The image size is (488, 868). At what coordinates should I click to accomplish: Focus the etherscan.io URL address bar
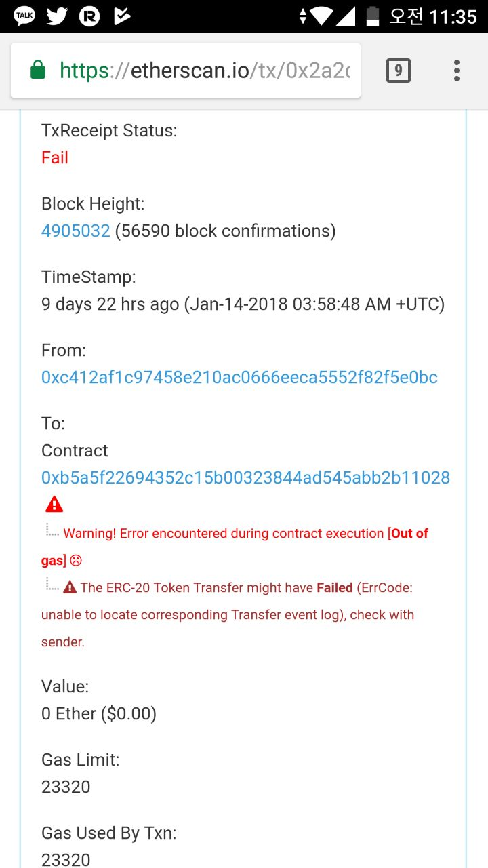203,70
